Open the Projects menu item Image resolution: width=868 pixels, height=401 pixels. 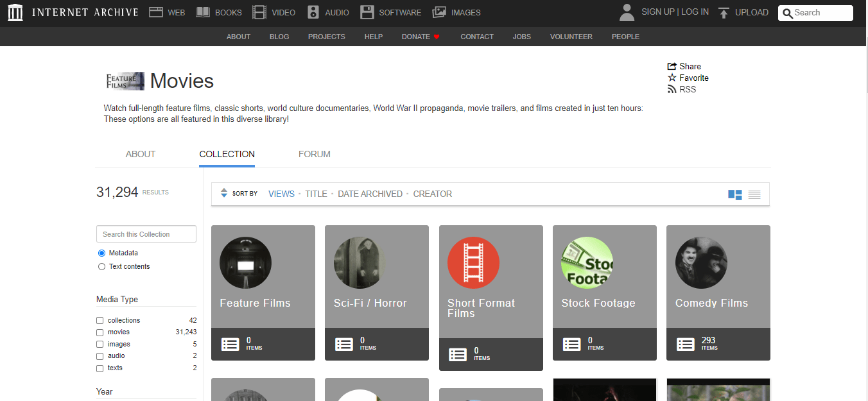coord(327,37)
